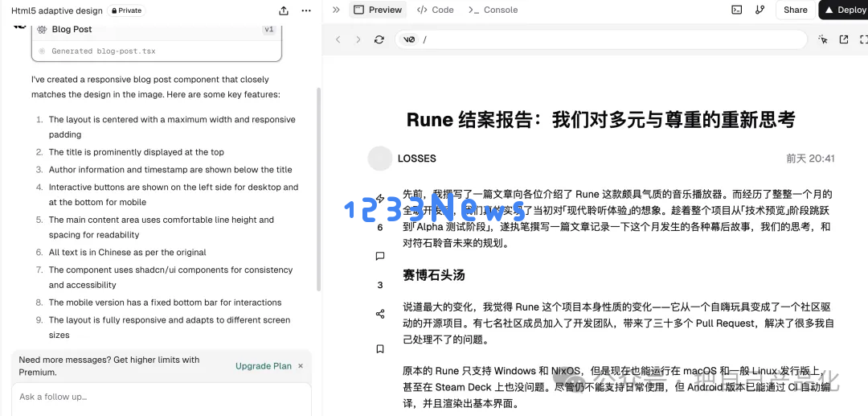Click list item about shadcn/ui components
This screenshot has width=868, height=416.
pyautogui.click(x=170, y=278)
